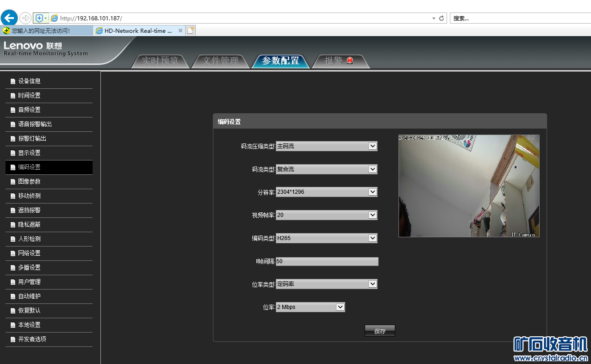Click the page icon beside 开发者选项
This screenshot has height=364, width=591.
(x=13, y=339)
